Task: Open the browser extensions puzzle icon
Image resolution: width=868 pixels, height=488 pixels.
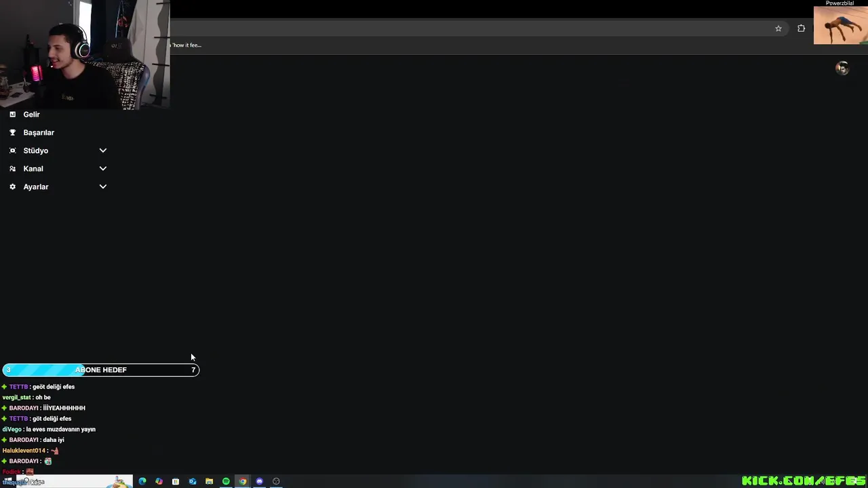Action: 802,28
